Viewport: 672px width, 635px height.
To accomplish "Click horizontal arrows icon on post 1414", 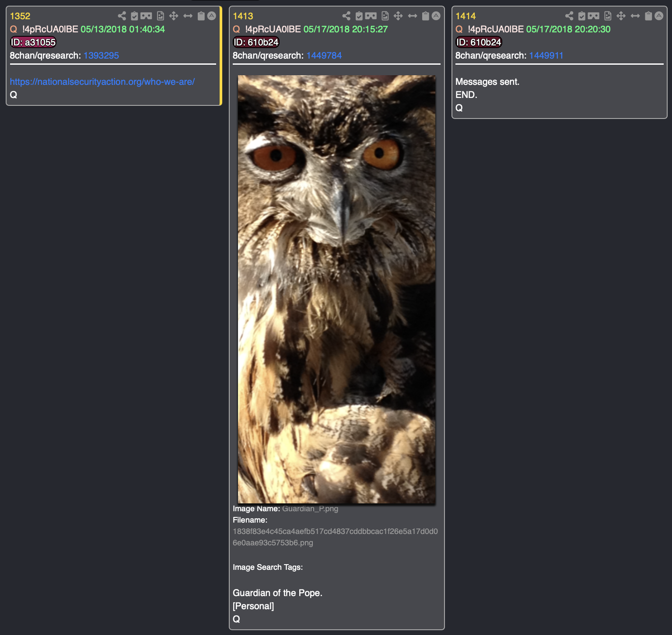I will (635, 16).
